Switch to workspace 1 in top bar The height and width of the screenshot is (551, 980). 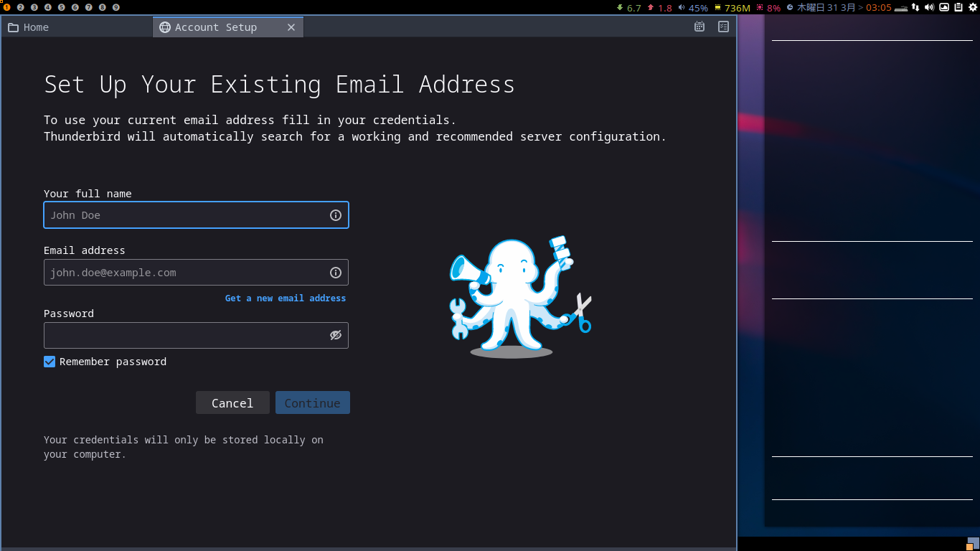[x=7, y=7]
